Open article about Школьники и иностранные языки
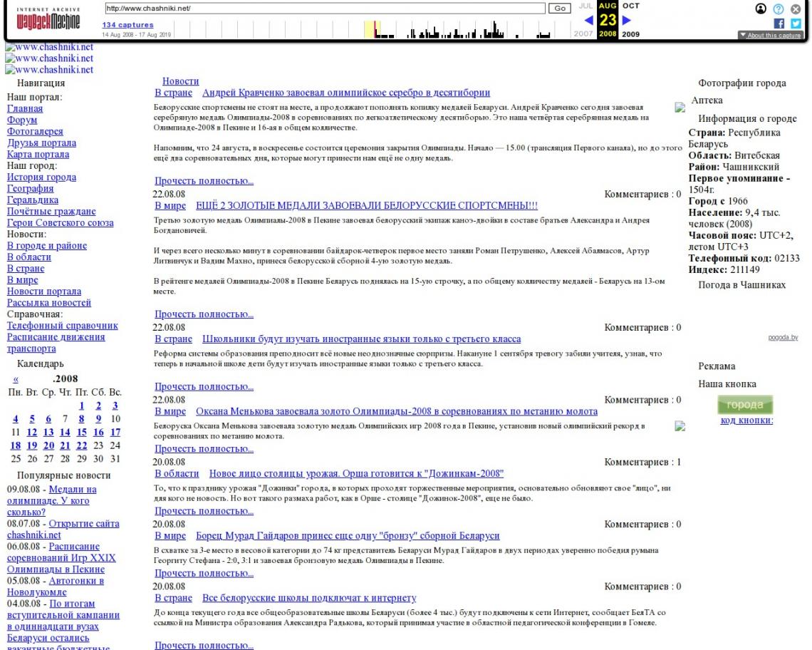This screenshot has width=812, height=650. [361, 339]
